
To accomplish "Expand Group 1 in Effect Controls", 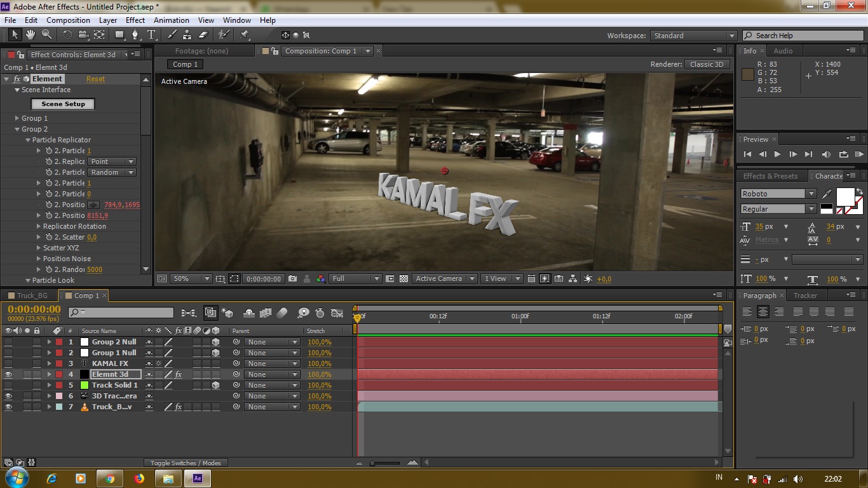I will tap(17, 118).
